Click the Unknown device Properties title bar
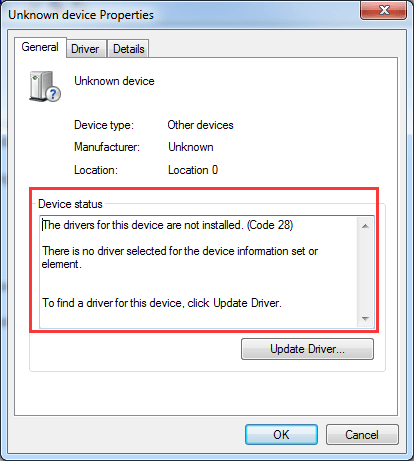 point(180,15)
